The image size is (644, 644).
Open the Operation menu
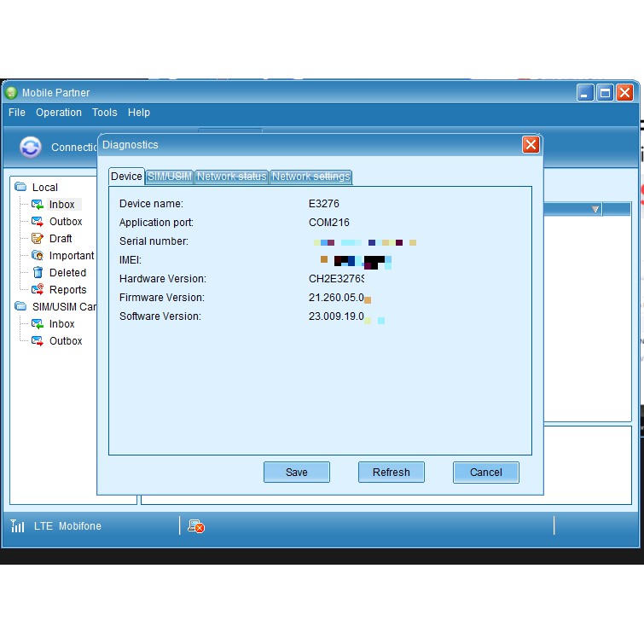[x=59, y=113]
